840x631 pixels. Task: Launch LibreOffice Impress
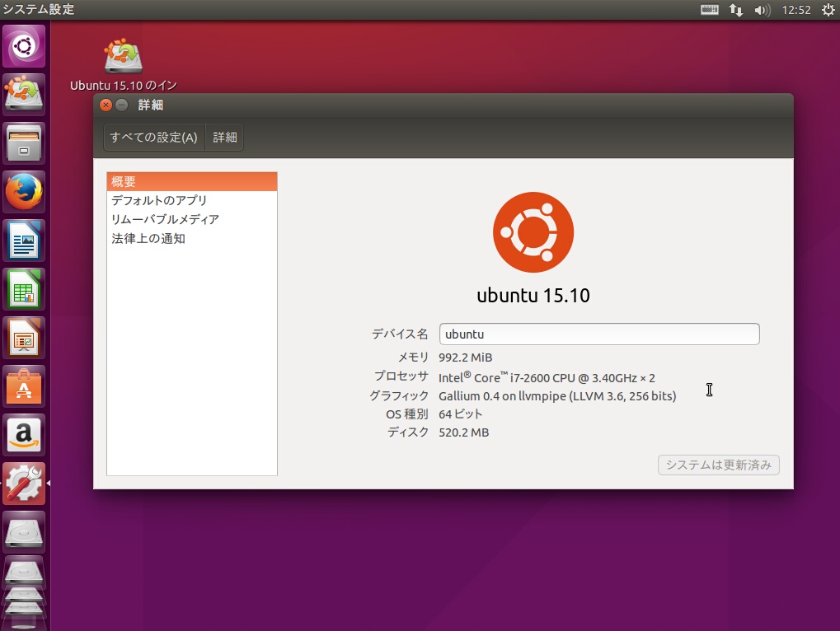22,338
